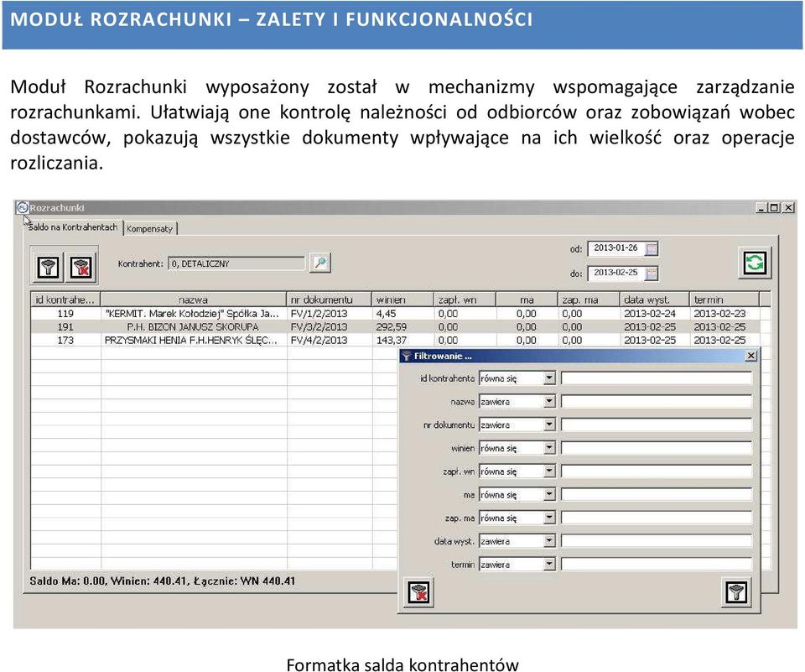Click id kontrahenta cell 119
This screenshot has height=672, width=805.
click(65, 314)
